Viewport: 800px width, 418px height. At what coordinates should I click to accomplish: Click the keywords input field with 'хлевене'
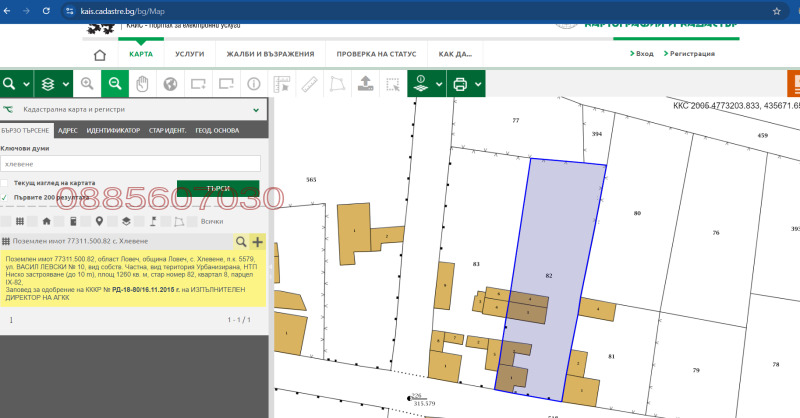[x=130, y=163]
